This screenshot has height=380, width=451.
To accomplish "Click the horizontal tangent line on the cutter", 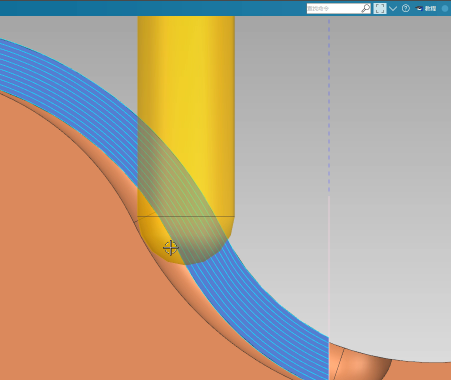I will click(186, 217).
